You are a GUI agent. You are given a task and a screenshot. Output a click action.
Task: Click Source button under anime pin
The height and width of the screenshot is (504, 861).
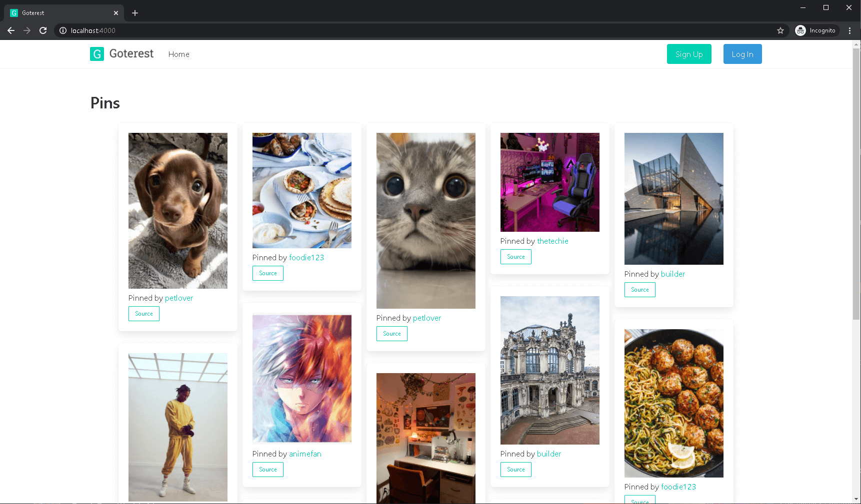click(268, 470)
